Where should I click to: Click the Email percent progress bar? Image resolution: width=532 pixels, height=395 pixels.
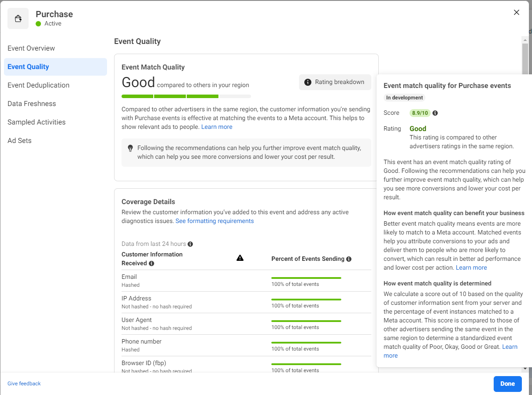306,278
